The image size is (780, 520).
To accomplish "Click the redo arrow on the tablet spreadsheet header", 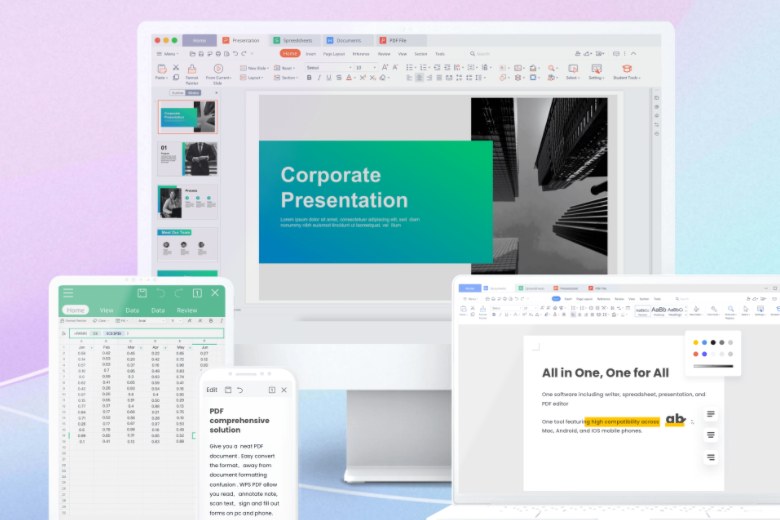I will (x=179, y=293).
